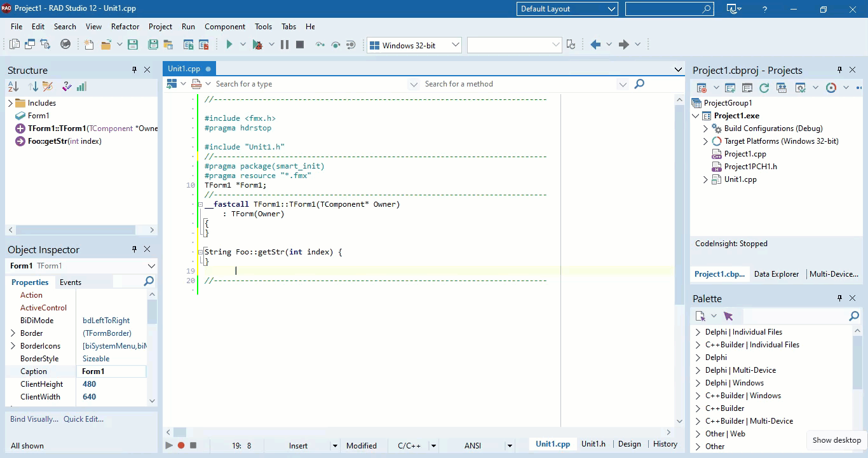The image size is (868, 458).
Task: Click the Run with Debugging bug icon
Action: (x=257, y=45)
